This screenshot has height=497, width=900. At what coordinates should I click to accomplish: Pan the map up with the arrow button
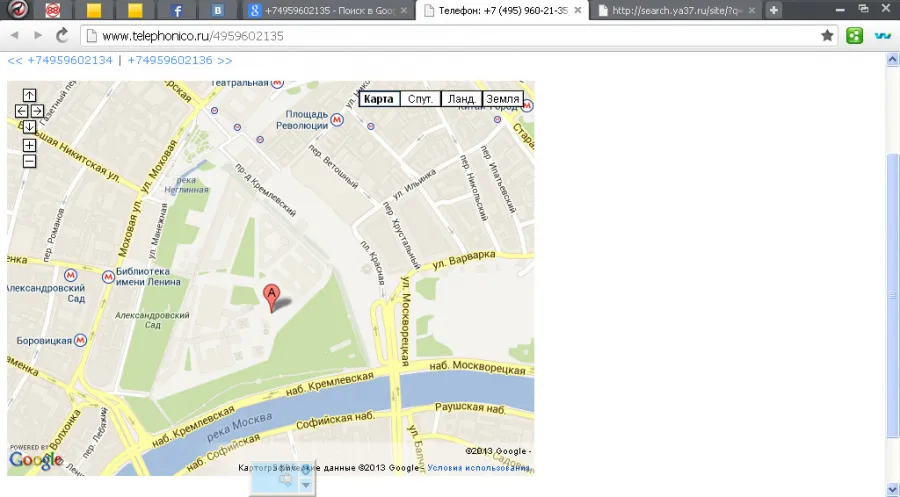[29, 95]
